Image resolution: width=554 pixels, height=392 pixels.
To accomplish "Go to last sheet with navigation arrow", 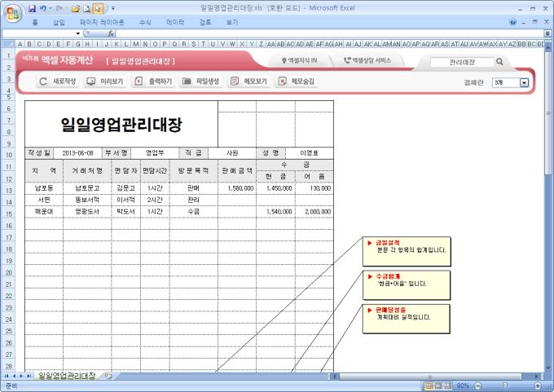I will point(29,376).
